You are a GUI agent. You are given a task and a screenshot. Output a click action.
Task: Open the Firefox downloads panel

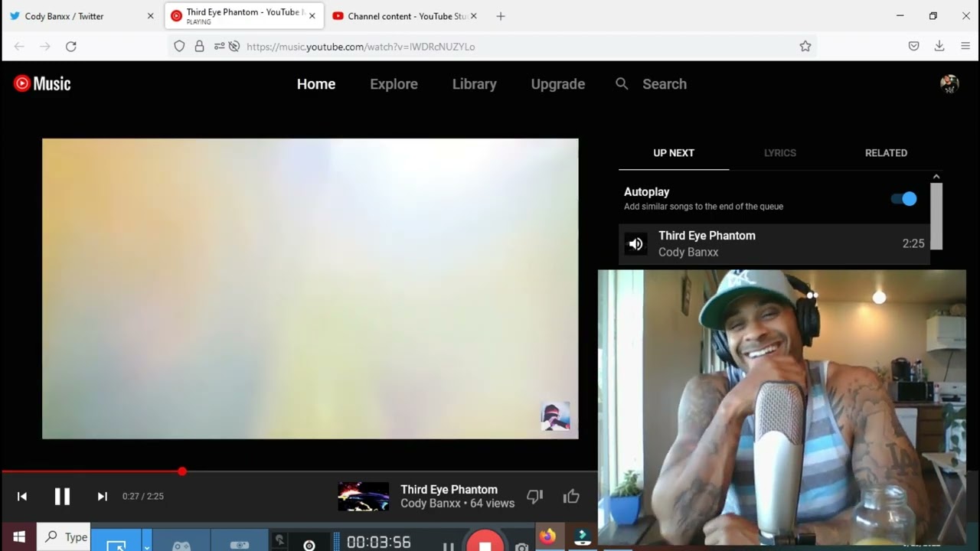(x=939, y=47)
